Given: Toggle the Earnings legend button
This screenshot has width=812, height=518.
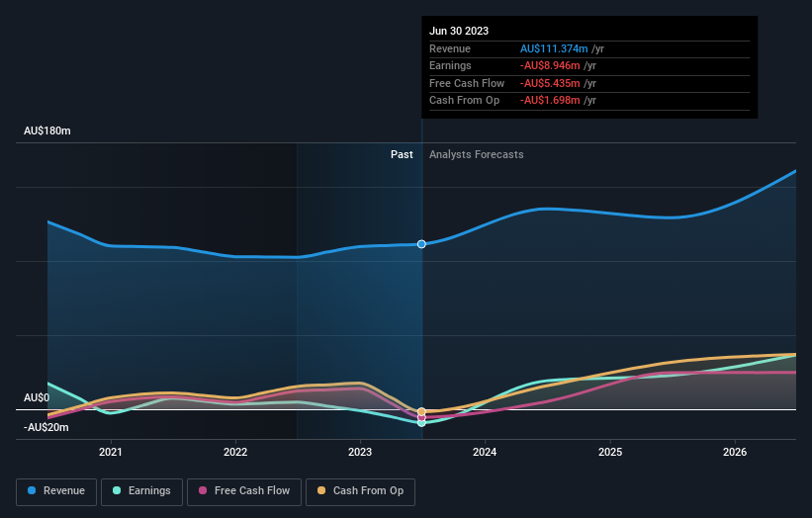Looking at the screenshot, I should coord(141,491).
